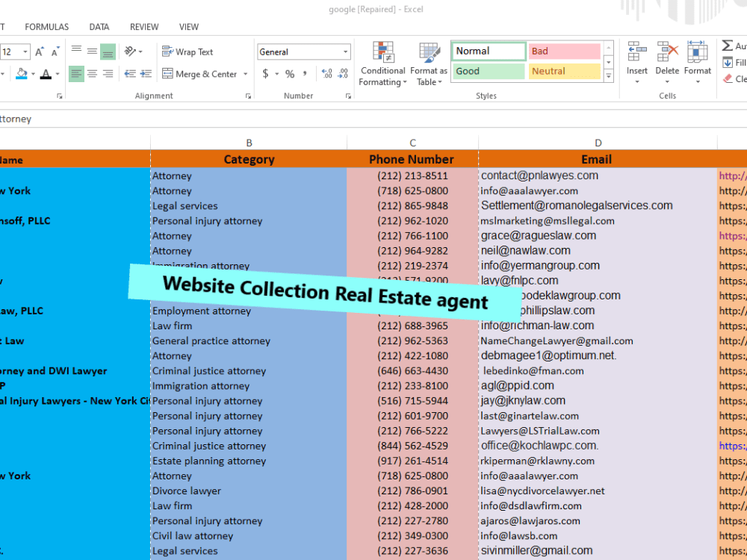
Task: Apply the Bad cell style
Action: pos(564,51)
